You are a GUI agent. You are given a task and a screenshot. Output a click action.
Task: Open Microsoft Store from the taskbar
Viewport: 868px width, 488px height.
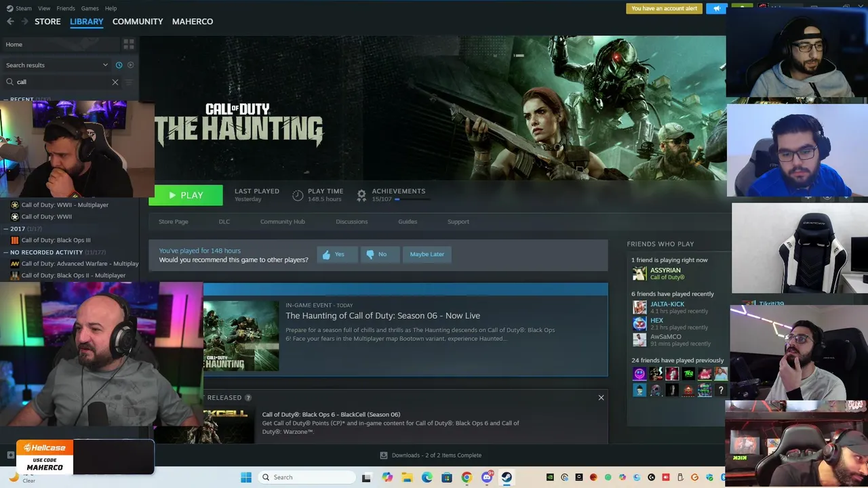pyautogui.click(x=447, y=477)
